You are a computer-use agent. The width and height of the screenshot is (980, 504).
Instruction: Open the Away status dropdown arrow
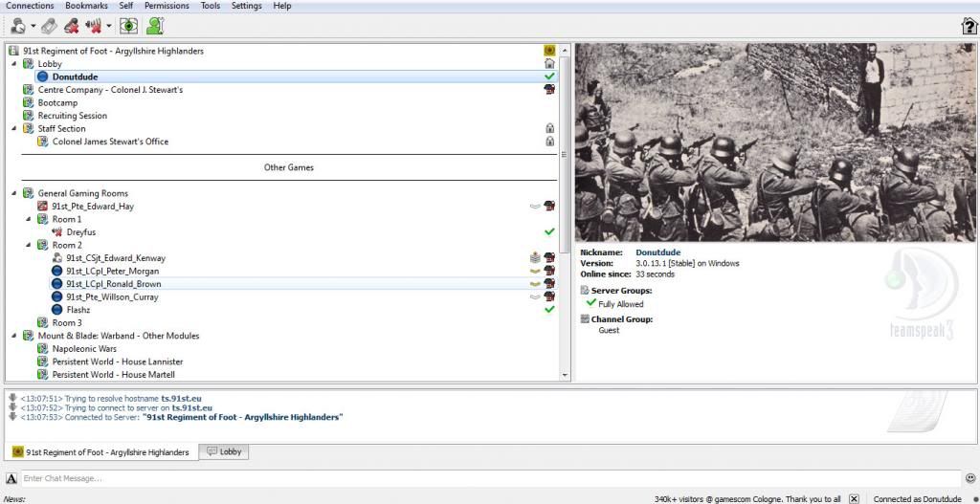click(33, 26)
